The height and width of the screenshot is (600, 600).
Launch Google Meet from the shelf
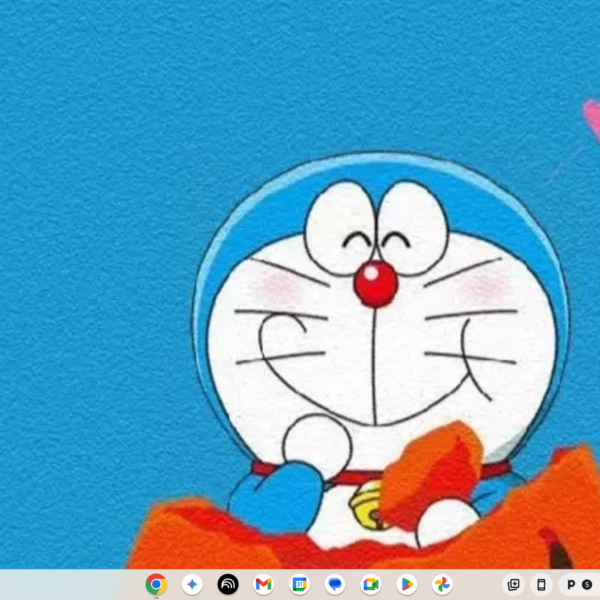point(371,584)
